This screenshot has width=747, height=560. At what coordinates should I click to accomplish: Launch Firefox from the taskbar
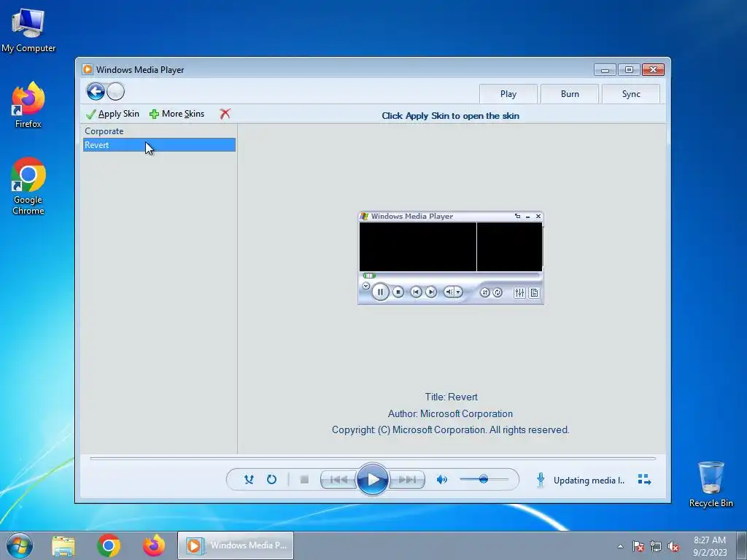tap(154, 545)
